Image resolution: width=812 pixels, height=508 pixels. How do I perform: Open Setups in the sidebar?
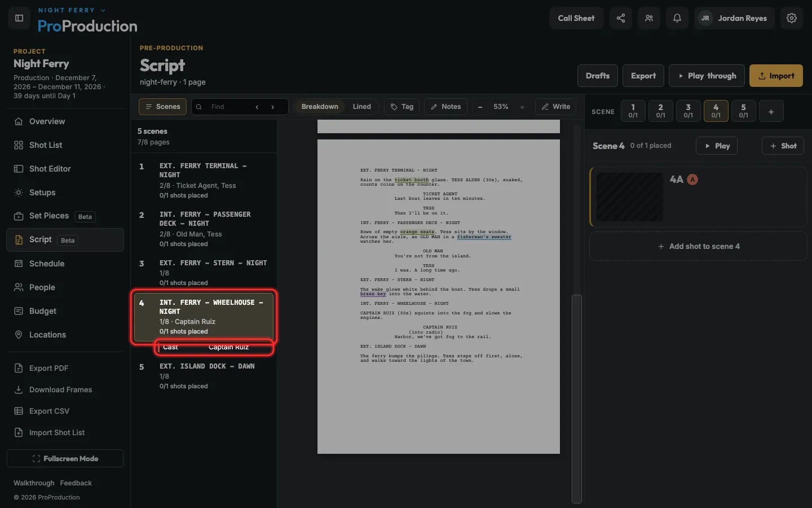[65, 192]
